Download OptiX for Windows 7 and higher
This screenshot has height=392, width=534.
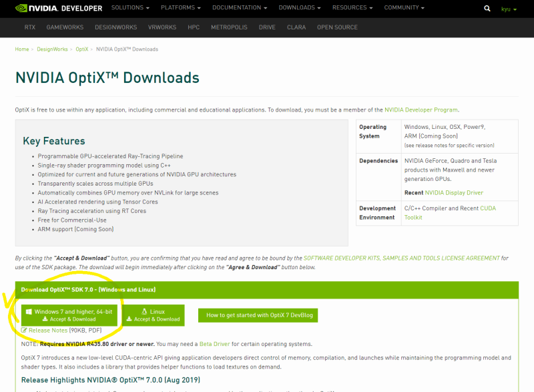pos(69,315)
